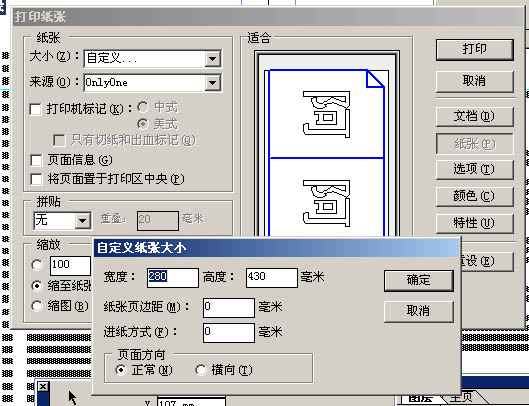Select the 缩图 scaling radio option
The width and height of the screenshot is (529, 406).
tap(37, 306)
